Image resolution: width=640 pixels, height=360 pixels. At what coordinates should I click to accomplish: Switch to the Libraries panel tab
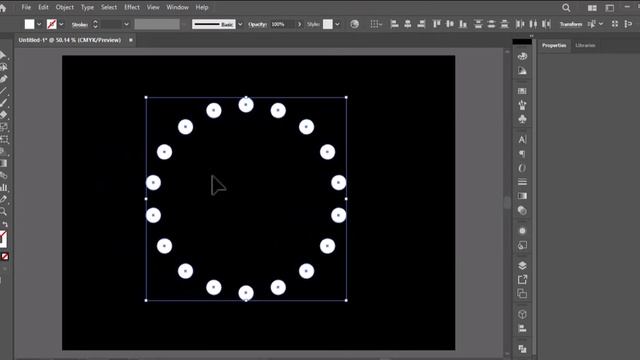(x=585, y=45)
